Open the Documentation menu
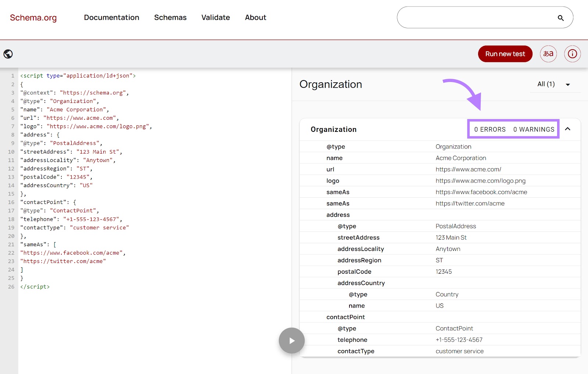 click(x=111, y=17)
